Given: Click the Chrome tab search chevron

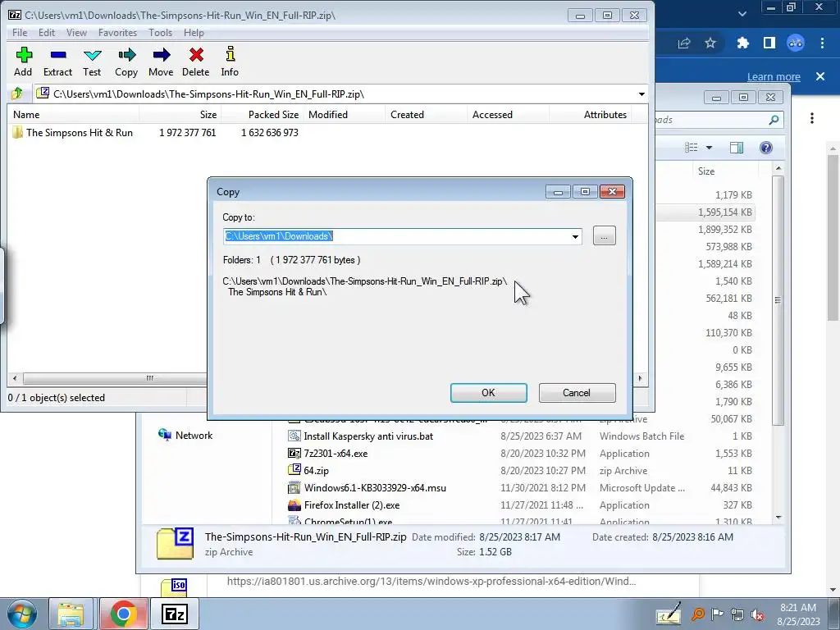Looking at the screenshot, I should click(x=742, y=13).
